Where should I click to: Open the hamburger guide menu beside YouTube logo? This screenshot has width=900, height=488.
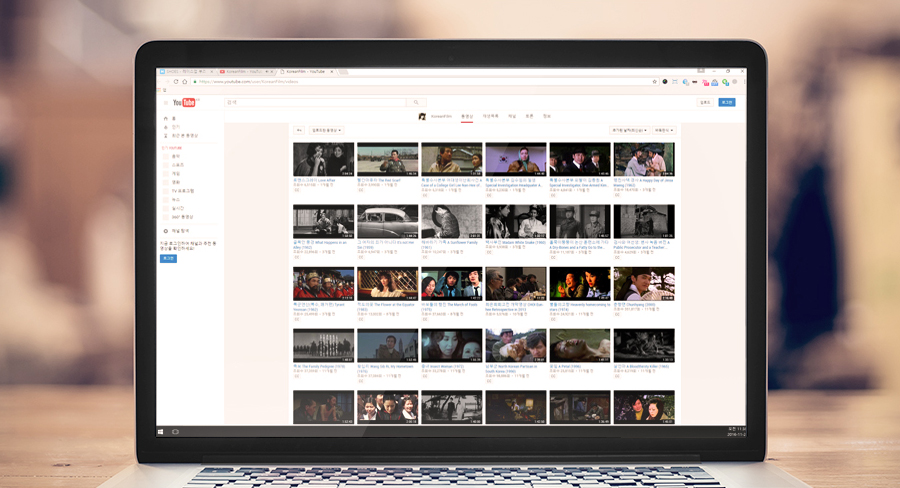click(166, 103)
